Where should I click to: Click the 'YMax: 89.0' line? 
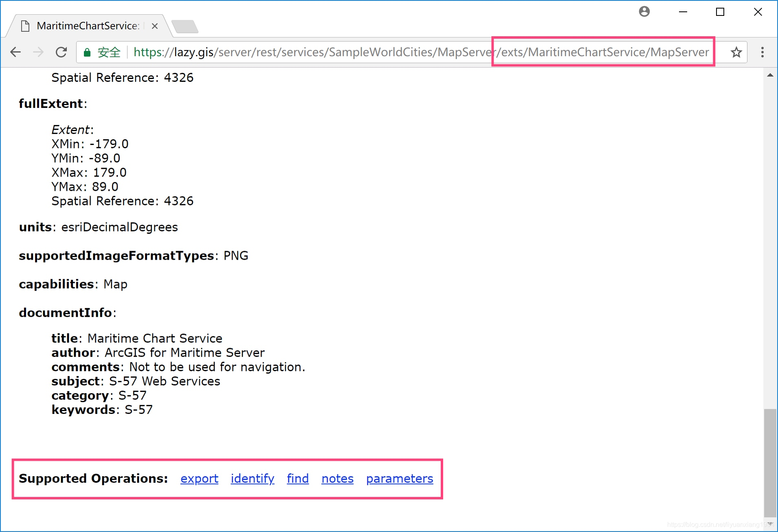point(85,187)
